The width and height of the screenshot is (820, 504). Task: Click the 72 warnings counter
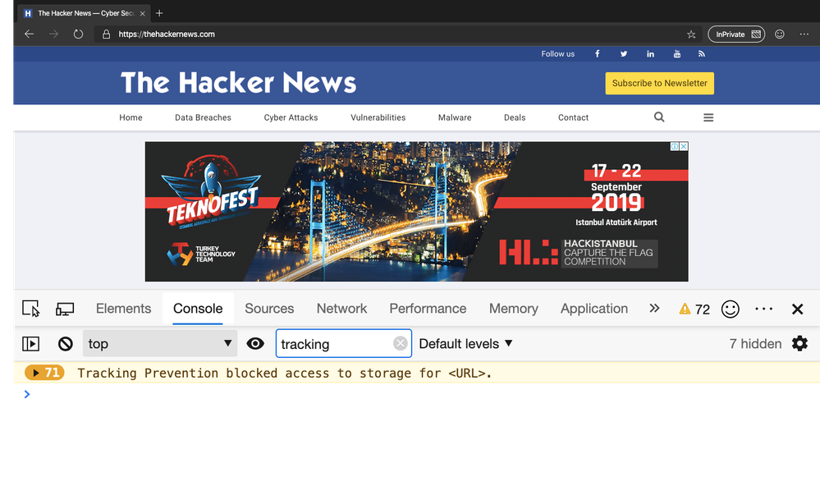694,309
